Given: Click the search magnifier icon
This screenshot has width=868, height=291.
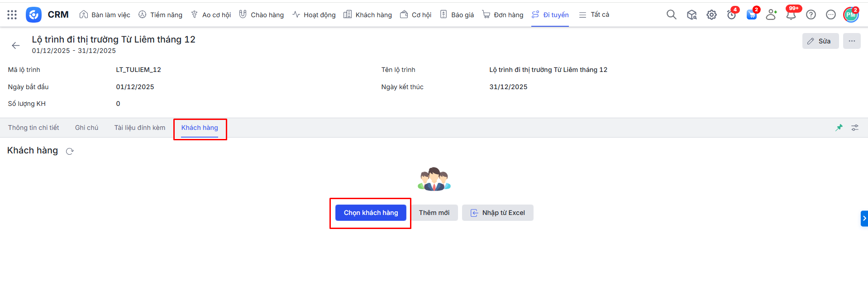Looking at the screenshot, I should pyautogui.click(x=671, y=15).
